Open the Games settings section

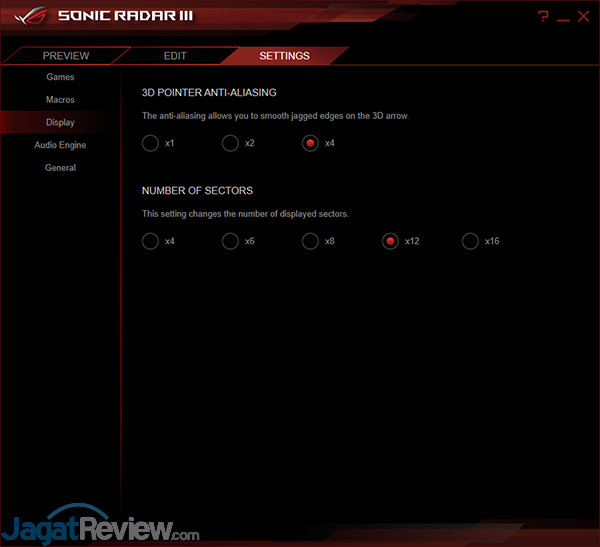coord(60,77)
